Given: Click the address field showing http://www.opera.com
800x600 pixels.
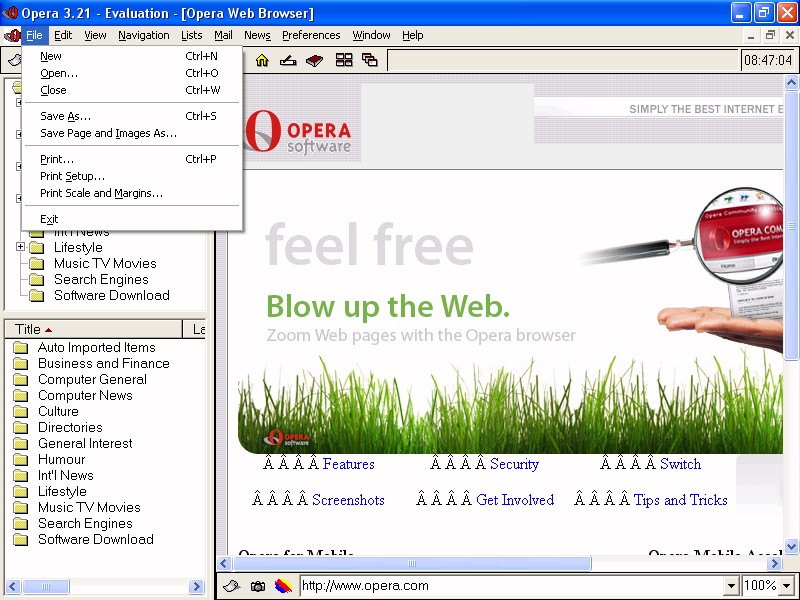Looking at the screenshot, I should click(512, 586).
